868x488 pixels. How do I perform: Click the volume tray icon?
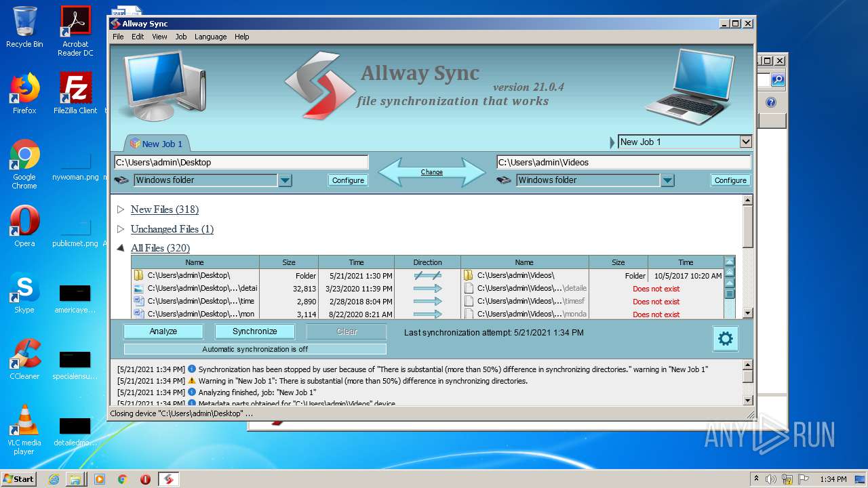tap(770, 479)
